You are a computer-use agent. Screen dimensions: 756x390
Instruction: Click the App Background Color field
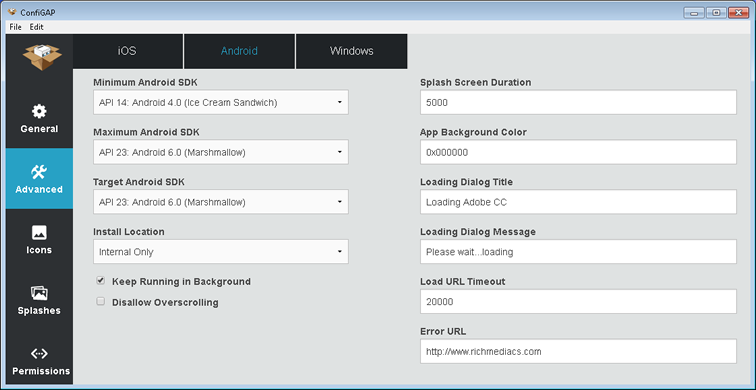click(x=578, y=152)
